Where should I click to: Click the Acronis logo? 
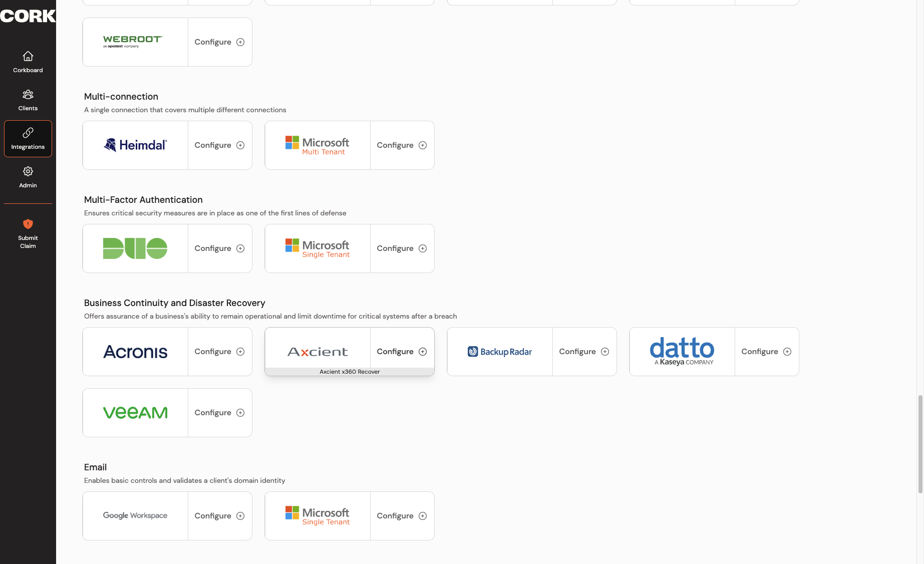click(x=135, y=352)
